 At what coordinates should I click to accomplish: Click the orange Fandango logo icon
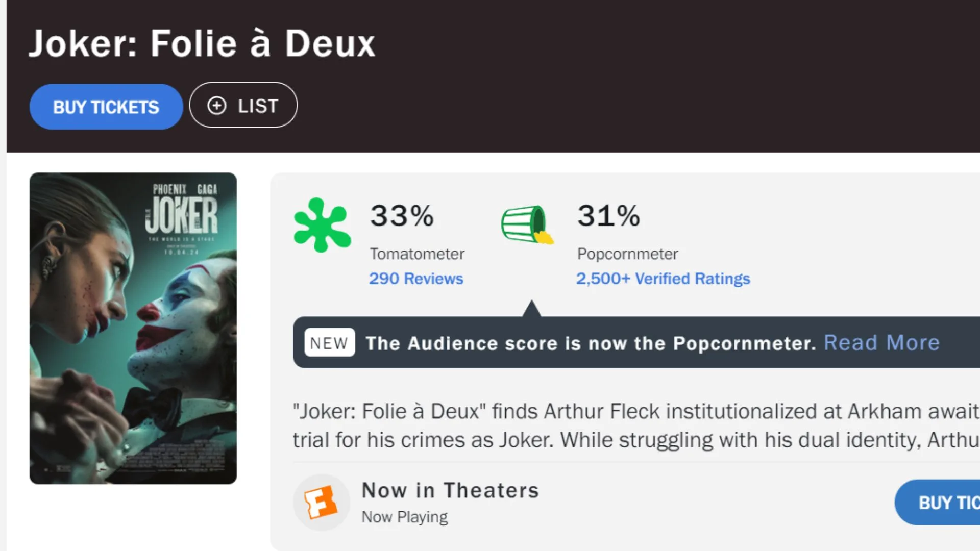click(321, 502)
